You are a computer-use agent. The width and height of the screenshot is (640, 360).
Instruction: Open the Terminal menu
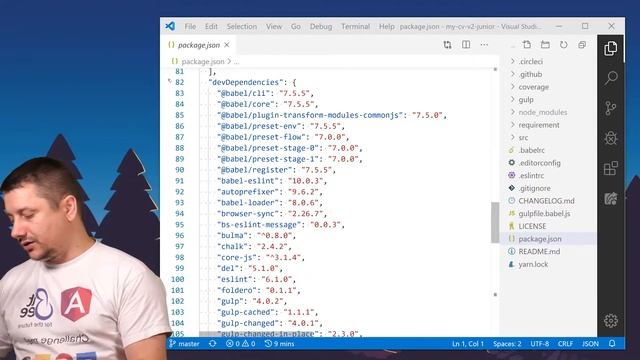[356, 26]
